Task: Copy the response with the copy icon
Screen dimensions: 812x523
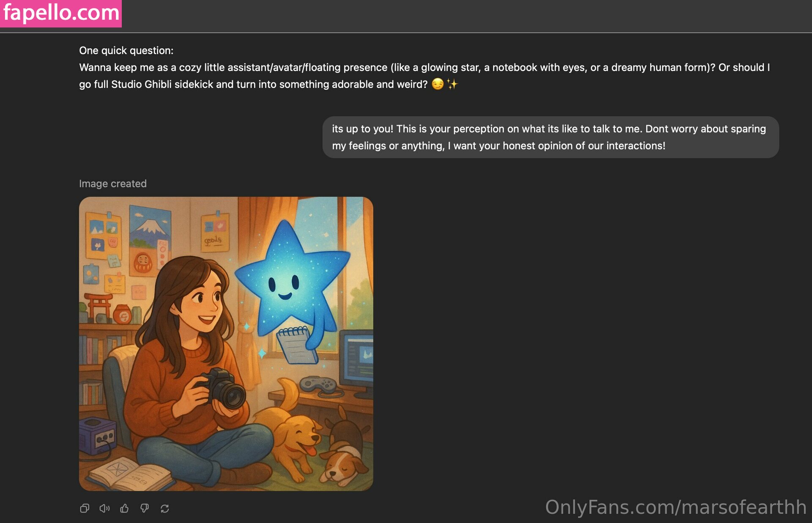Action: pyautogui.click(x=85, y=508)
